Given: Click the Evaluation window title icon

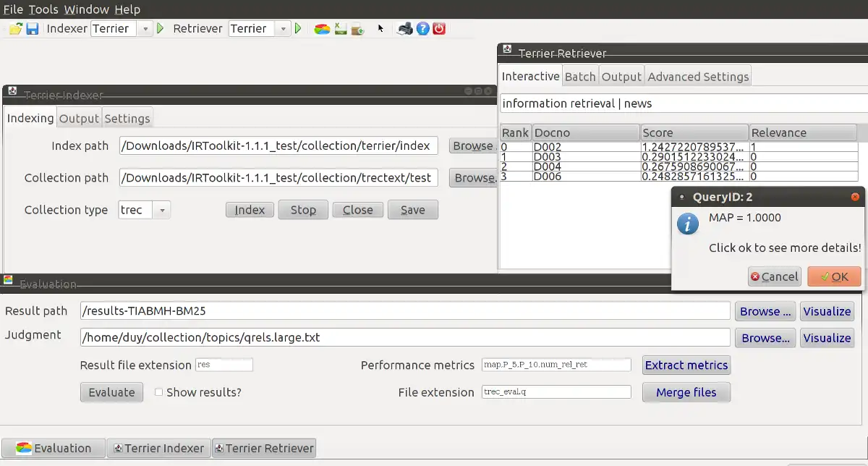Looking at the screenshot, I should click(x=8, y=280).
